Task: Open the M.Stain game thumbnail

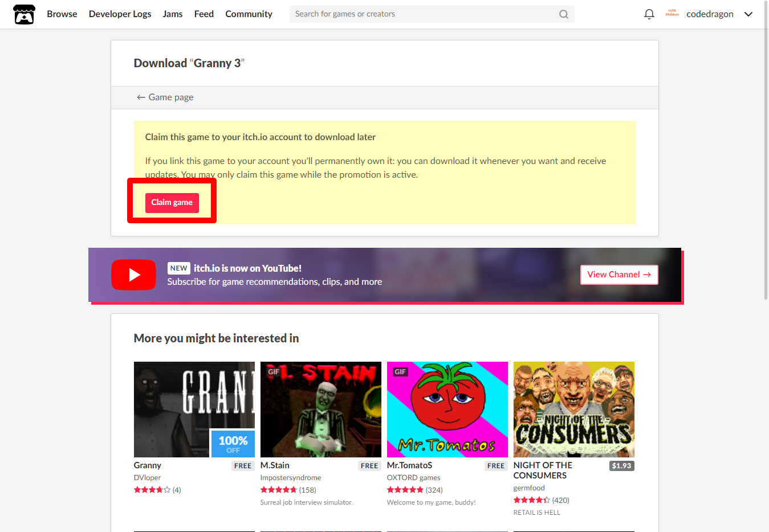Action: (x=321, y=410)
